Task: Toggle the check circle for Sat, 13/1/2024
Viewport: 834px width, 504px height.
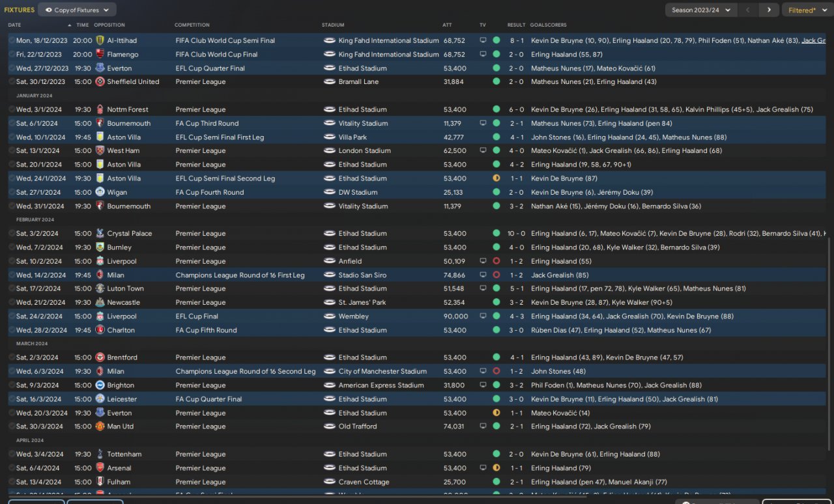Action: pyautogui.click(x=11, y=151)
